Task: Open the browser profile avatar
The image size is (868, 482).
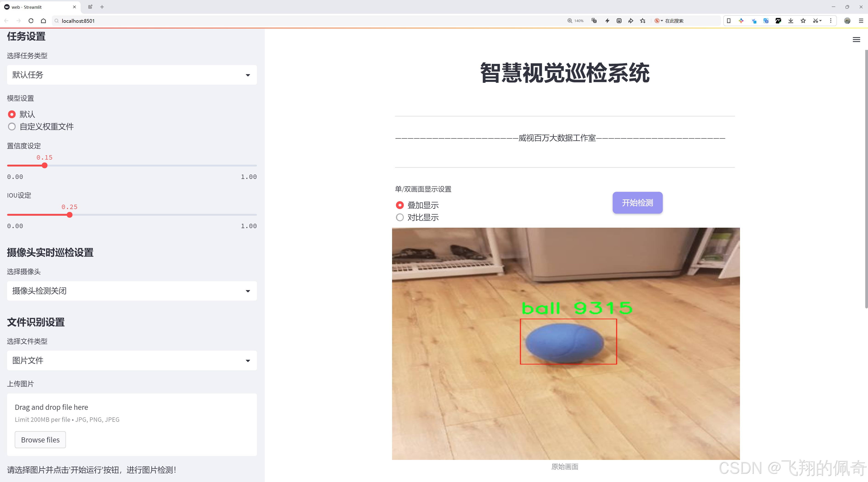Action: pos(847,20)
